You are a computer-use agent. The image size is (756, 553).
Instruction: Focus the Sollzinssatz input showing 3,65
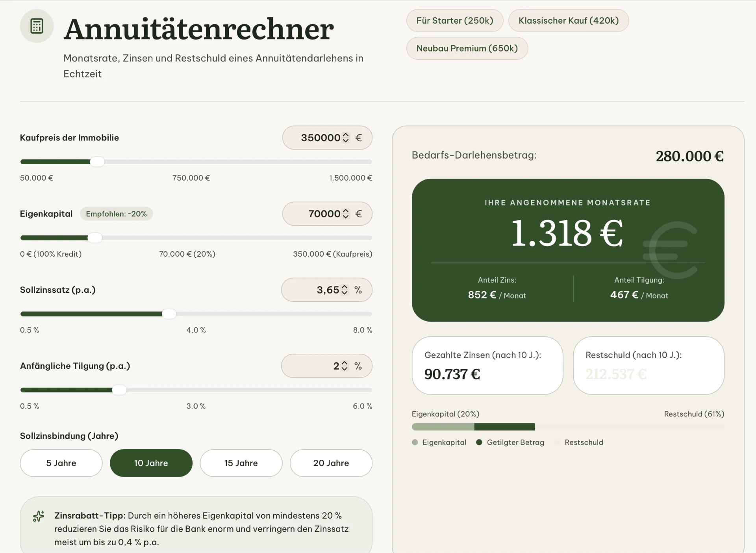328,290
